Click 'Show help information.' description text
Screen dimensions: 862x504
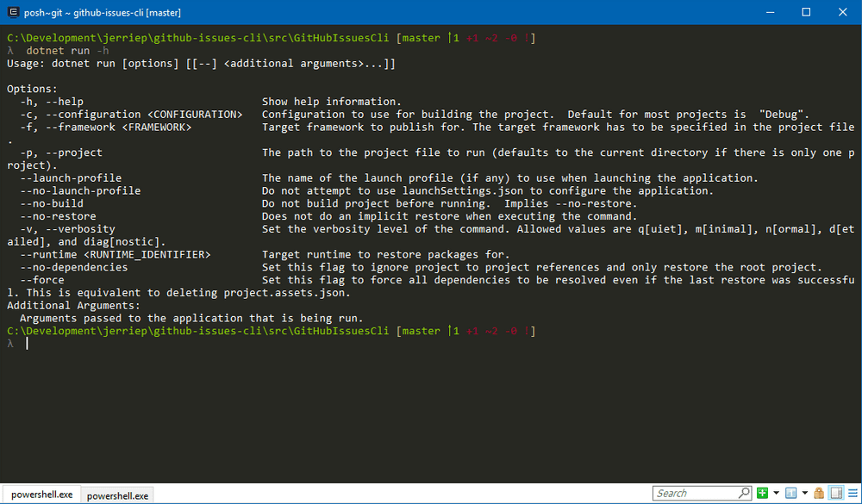click(x=332, y=102)
